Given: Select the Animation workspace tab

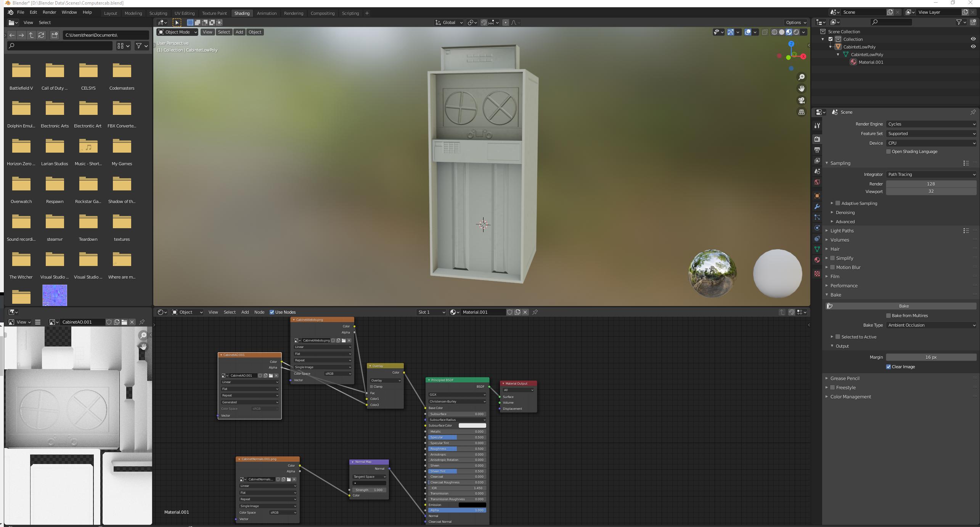Looking at the screenshot, I should (x=267, y=13).
